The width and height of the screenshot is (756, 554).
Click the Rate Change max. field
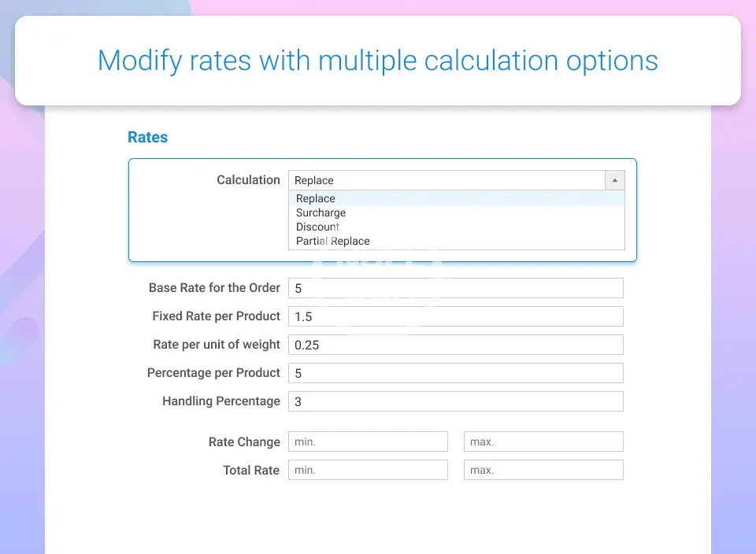543,441
